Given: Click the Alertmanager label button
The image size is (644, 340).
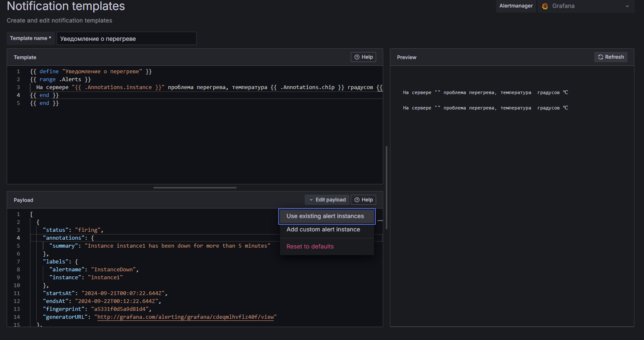Looking at the screenshot, I should click(516, 6).
